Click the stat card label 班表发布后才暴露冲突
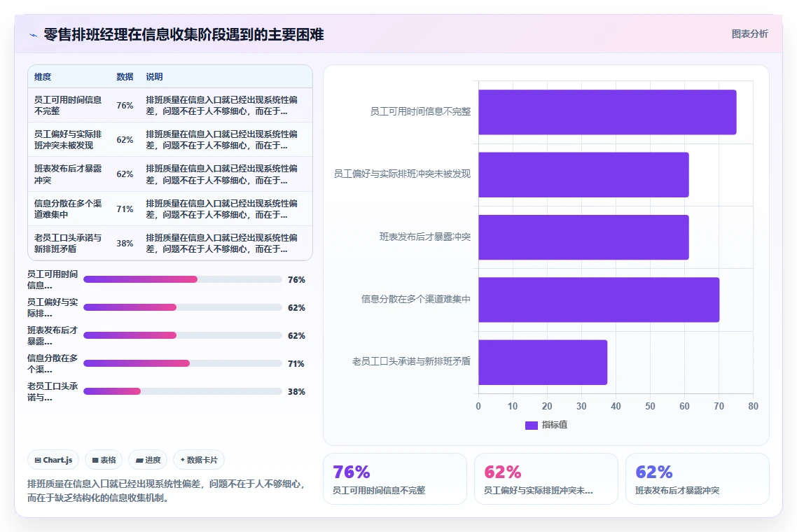Image resolution: width=797 pixels, height=532 pixels. tap(677, 490)
